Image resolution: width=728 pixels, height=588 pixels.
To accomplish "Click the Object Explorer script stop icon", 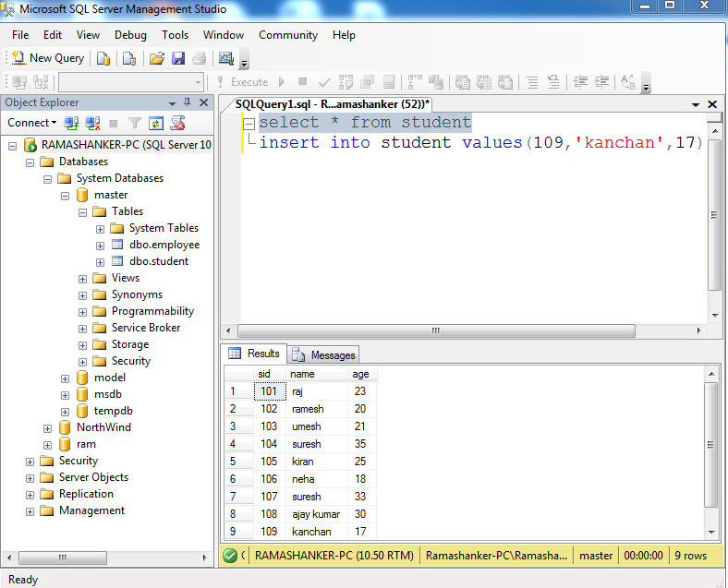I will (177, 123).
